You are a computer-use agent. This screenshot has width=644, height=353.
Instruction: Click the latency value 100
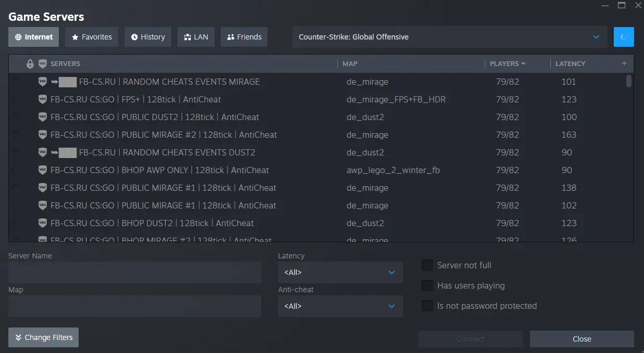click(569, 117)
